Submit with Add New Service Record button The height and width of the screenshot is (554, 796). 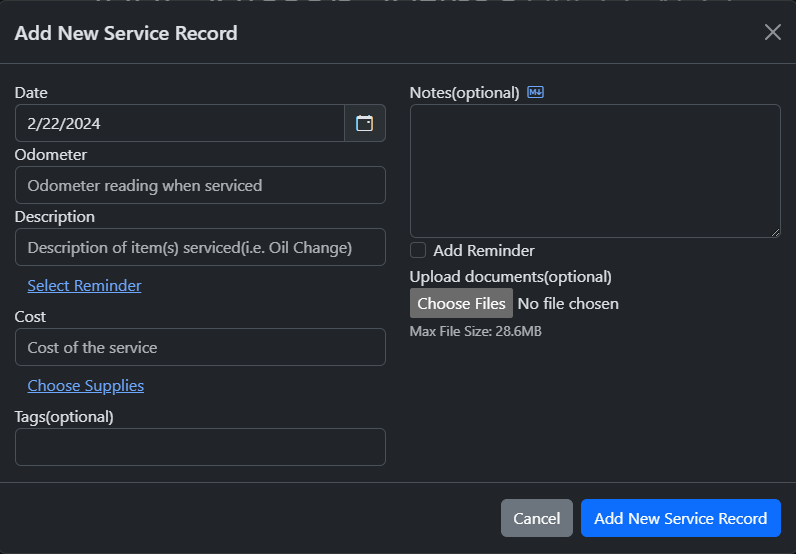680,518
